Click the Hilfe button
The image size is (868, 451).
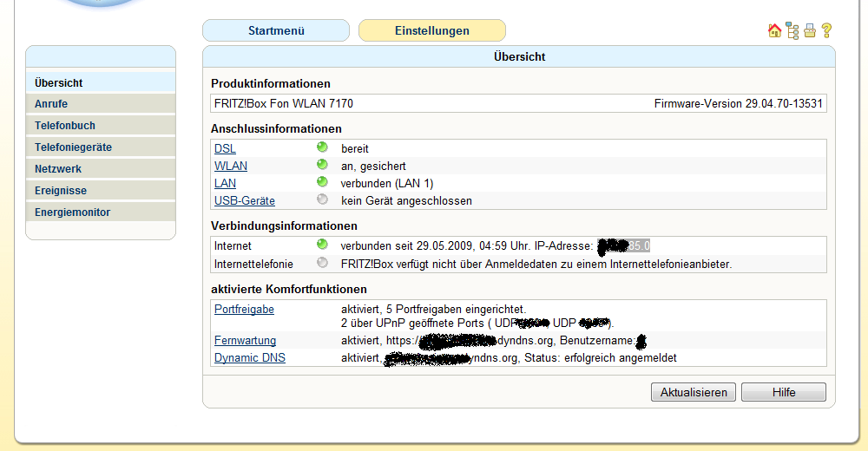(x=783, y=392)
